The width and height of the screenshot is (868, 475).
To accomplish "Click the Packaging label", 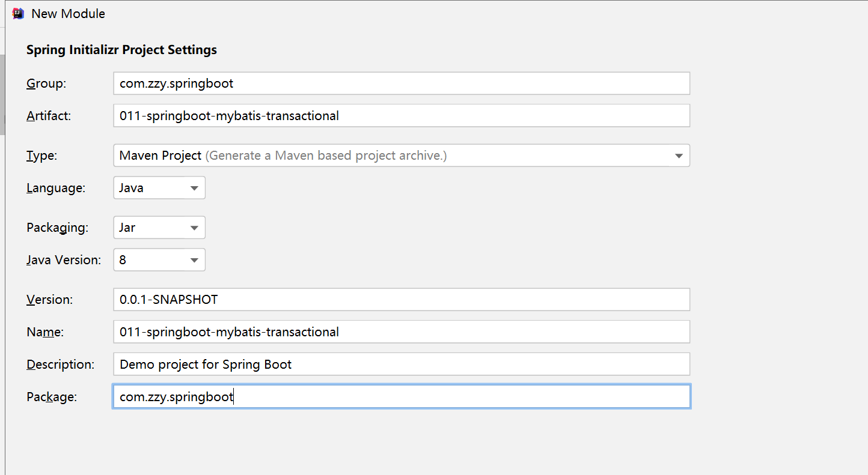I will 57,228.
